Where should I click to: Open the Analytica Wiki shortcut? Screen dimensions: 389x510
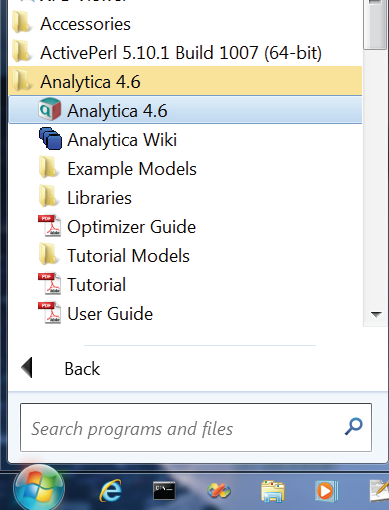click(x=185, y=139)
